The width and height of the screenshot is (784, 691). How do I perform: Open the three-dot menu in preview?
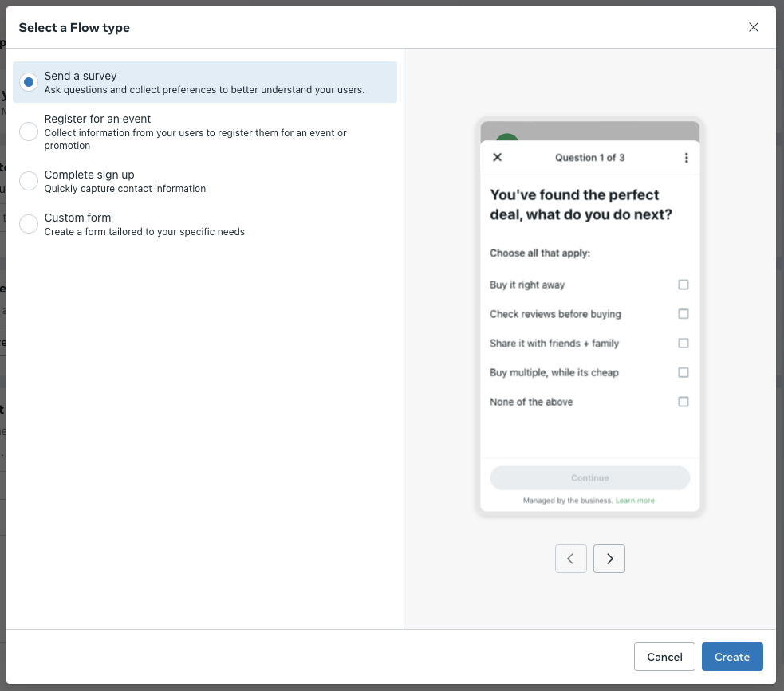(686, 158)
